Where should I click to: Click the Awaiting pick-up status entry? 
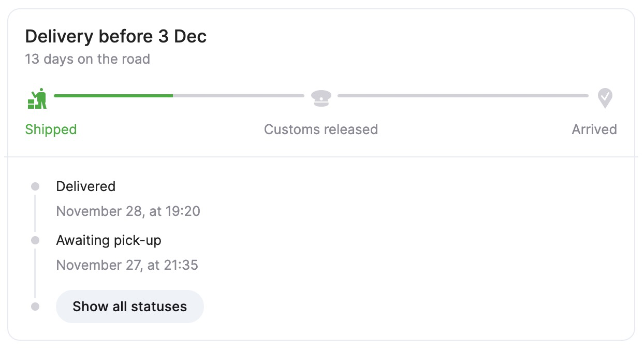tap(109, 240)
